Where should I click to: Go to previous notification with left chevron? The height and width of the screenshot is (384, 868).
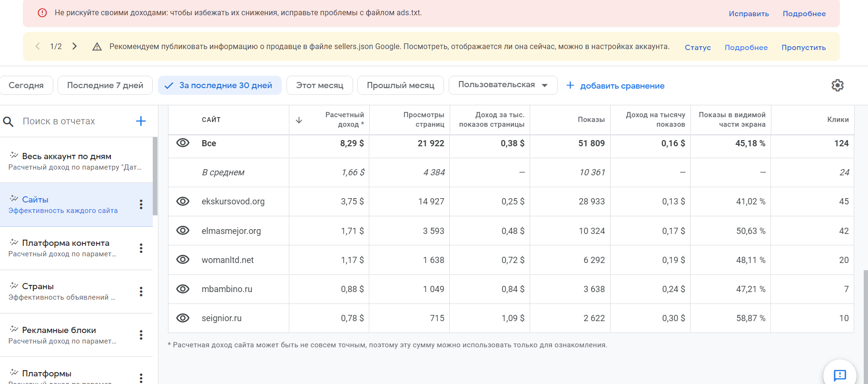(x=38, y=46)
